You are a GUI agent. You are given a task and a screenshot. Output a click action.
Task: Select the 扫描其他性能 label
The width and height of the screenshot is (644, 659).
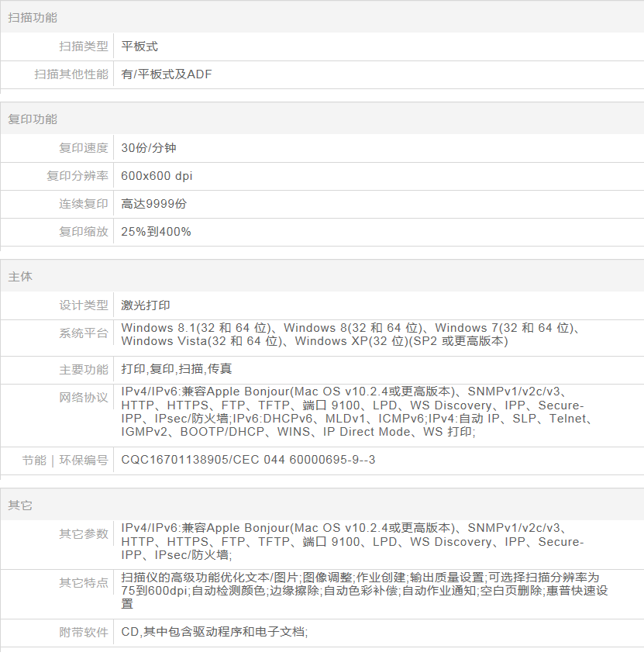pyautogui.click(x=71, y=74)
